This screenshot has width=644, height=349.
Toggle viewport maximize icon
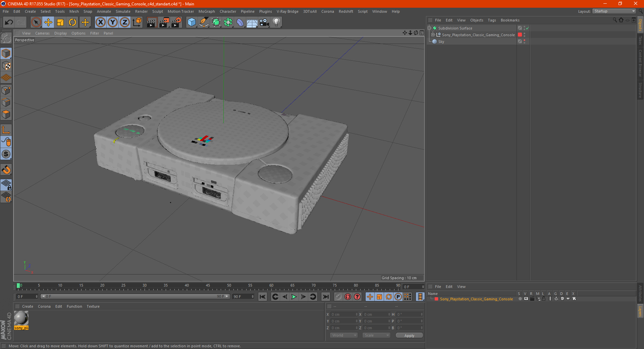click(x=422, y=33)
